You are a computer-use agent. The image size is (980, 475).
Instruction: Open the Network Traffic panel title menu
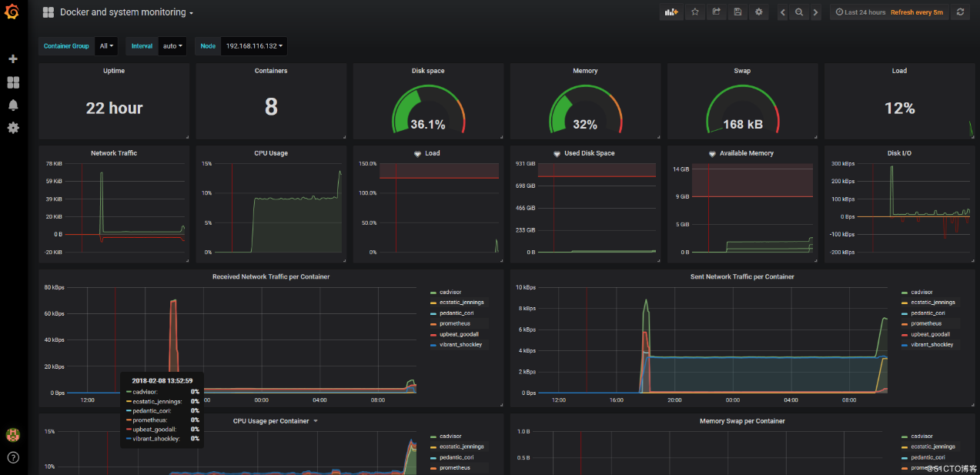click(114, 153)
